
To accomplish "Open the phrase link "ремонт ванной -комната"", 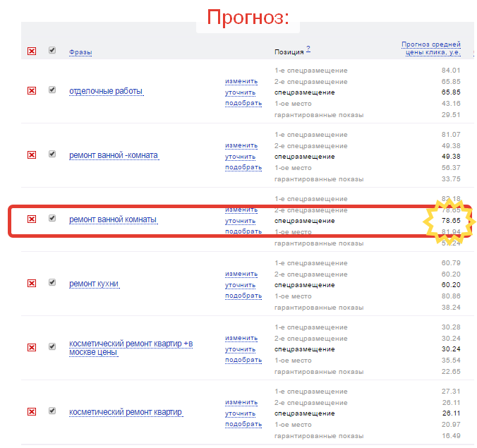I will (x=114, y=155).
